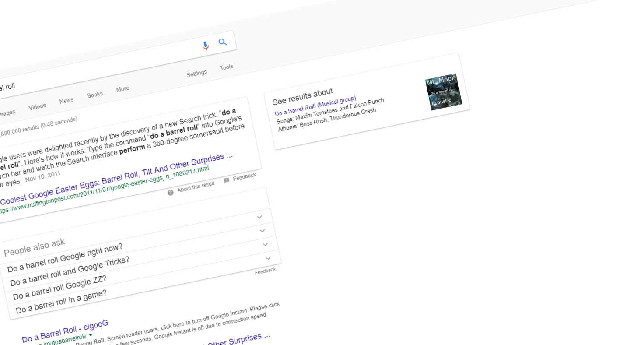Click the "Nov 10, 2011" snippet date
This screenshot has height=345, width=644.
pyautogui.click(x=42, y=176)
